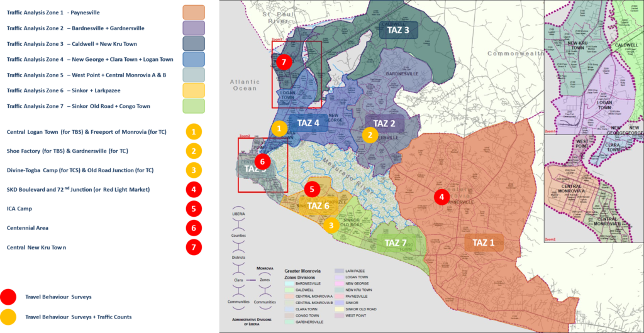Select 'CALDWELL' in the Zoom1 inset
644x333 pixels.
[627, 45]
